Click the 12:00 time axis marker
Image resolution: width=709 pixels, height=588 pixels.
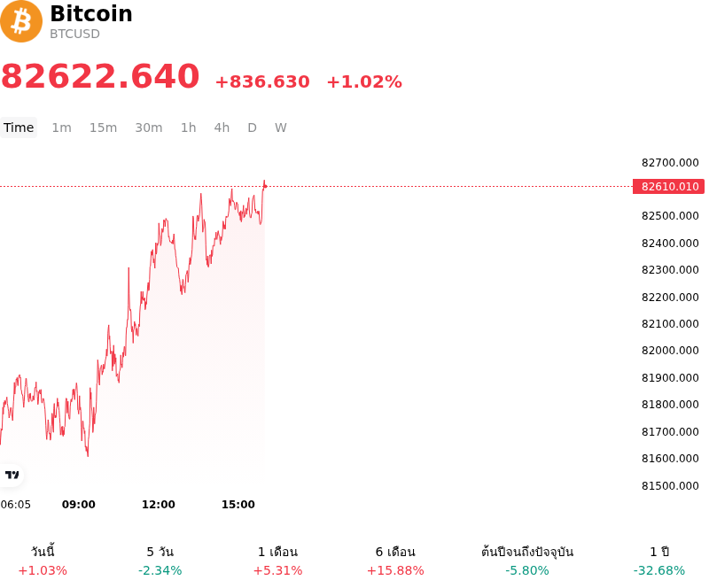(x=159, y=505)
